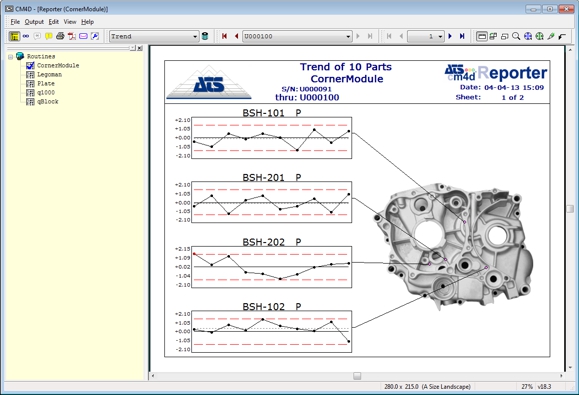Click the BSH-201 trend chart
The width and height of the screenshot is (579, 395).
[x=272, y=202]
